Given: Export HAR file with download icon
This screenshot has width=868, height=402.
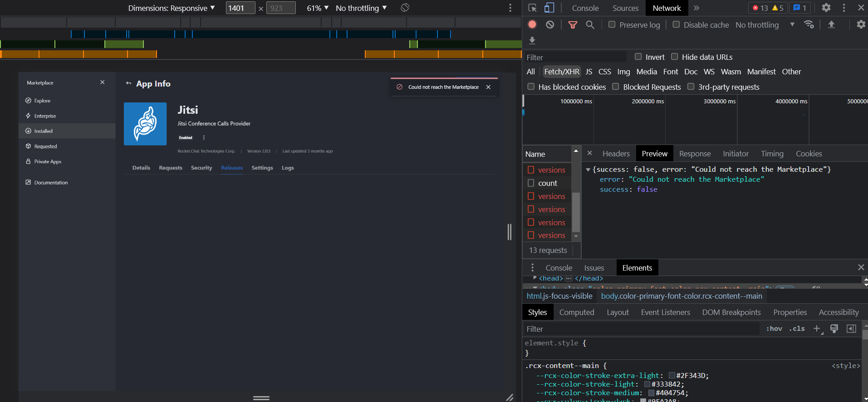Looking at the screenshot, I should pyautogui.click(x=532, y=41).
